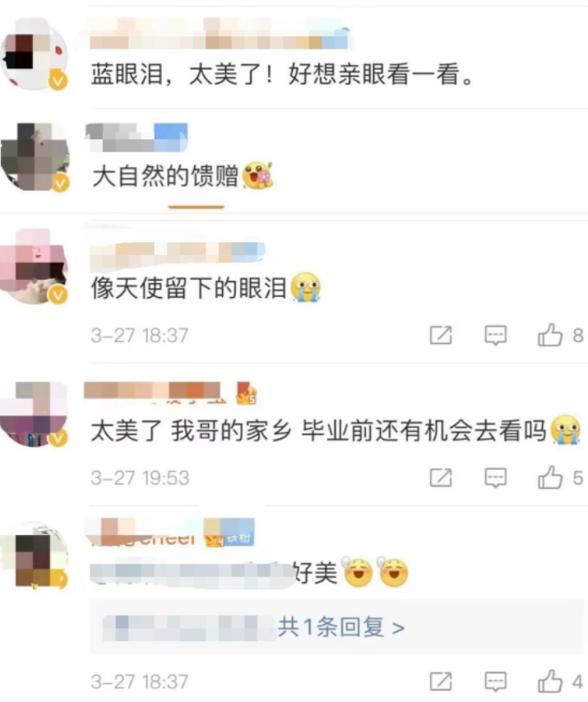
Task: Open reply box for 我哥的家乡 comment
Action: (x=496, y=477)
